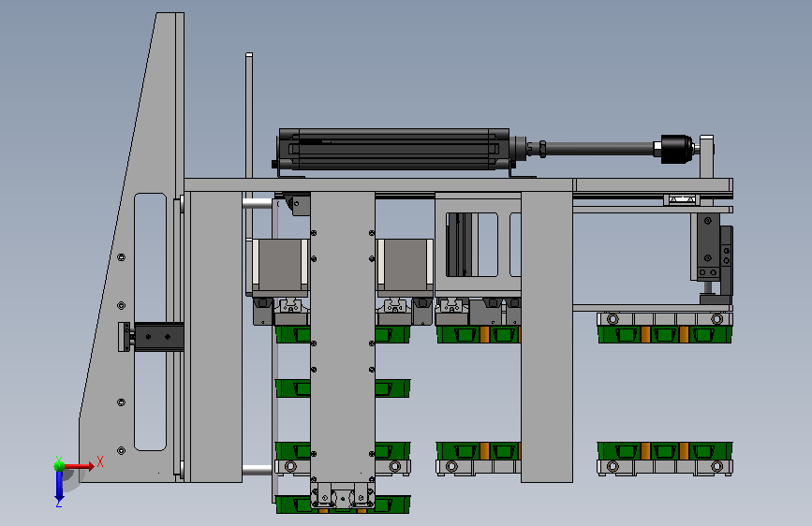Select the black pneumatic cylinder body
This screenshot has height=526, width=812.
393,149
